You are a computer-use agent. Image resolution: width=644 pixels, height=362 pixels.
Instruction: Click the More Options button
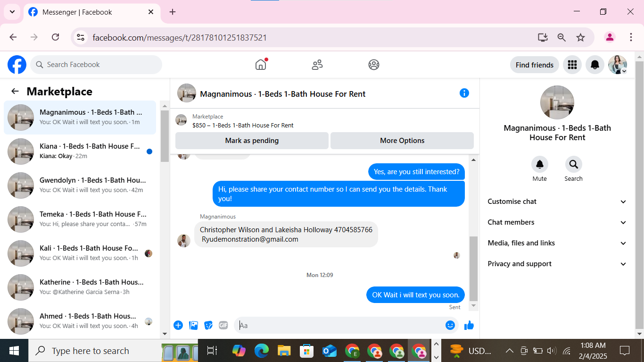pyautogui.click(x=402, y=141)
